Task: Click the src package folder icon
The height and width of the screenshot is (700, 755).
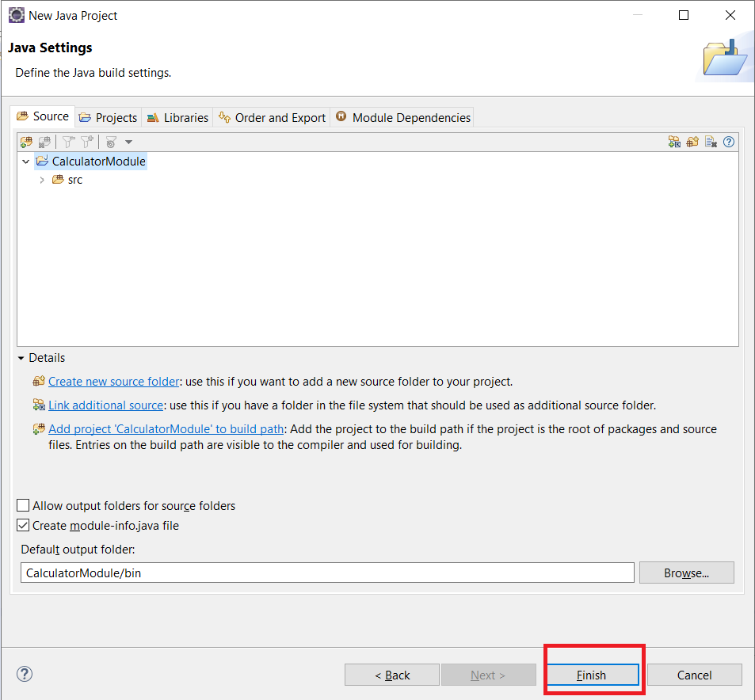Action: coord(58,180)
